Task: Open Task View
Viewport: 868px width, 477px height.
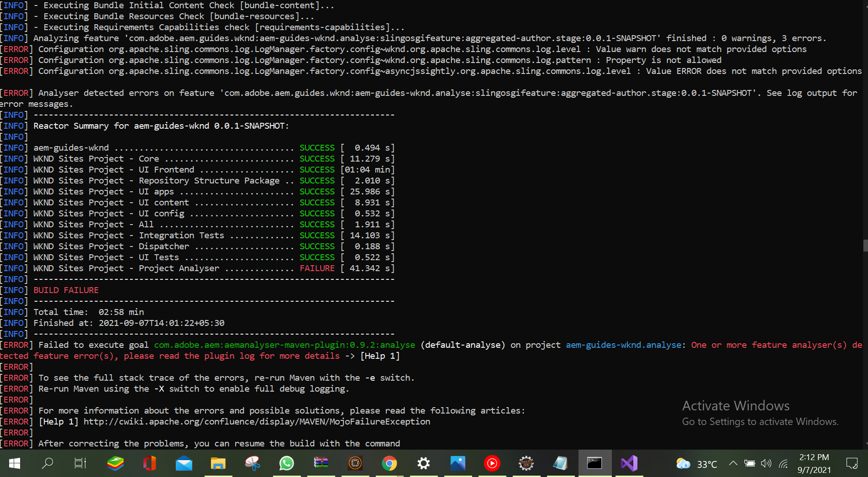Action: (80, 463)
